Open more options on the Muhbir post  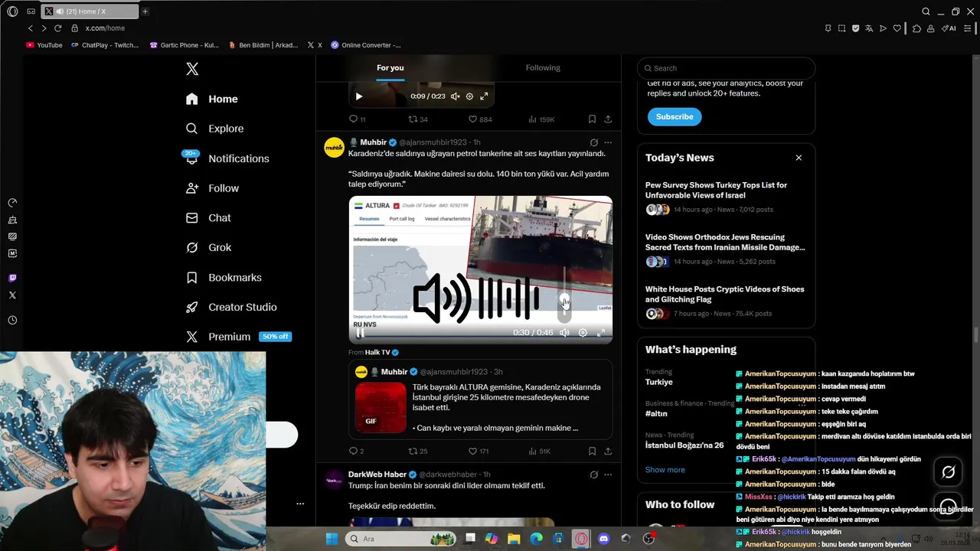coord(608,142)
